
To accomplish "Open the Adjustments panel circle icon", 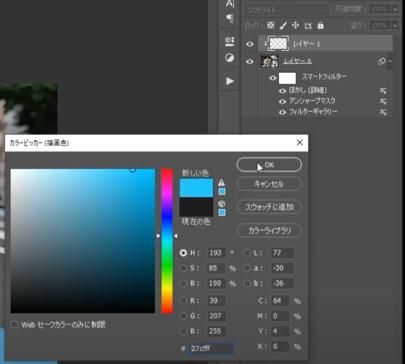I will [x=230, y=58].
